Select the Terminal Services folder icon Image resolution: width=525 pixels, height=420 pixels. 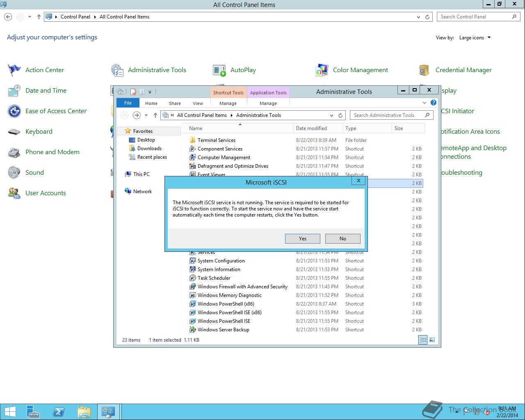(x=192, y=140)
